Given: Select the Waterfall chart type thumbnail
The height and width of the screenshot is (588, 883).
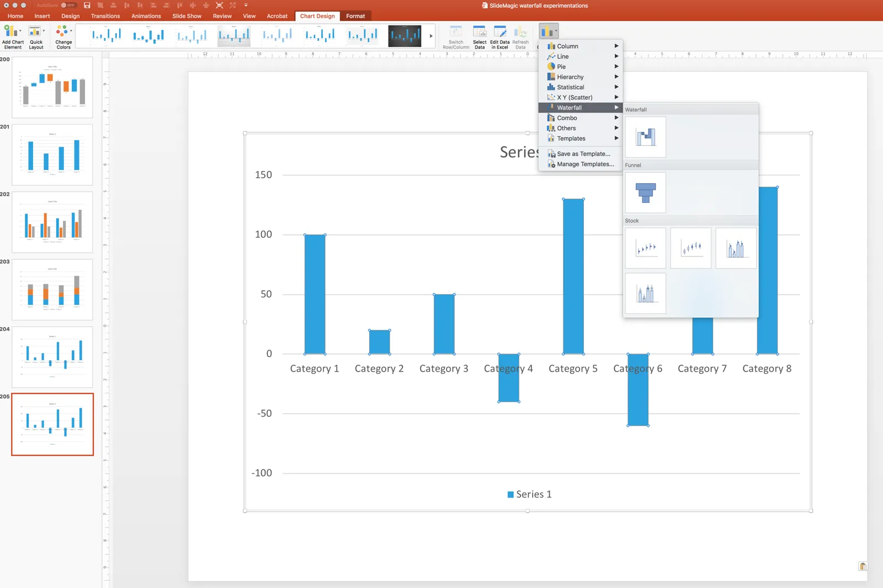Looking at the screenshot, I should tap(646, 137).
